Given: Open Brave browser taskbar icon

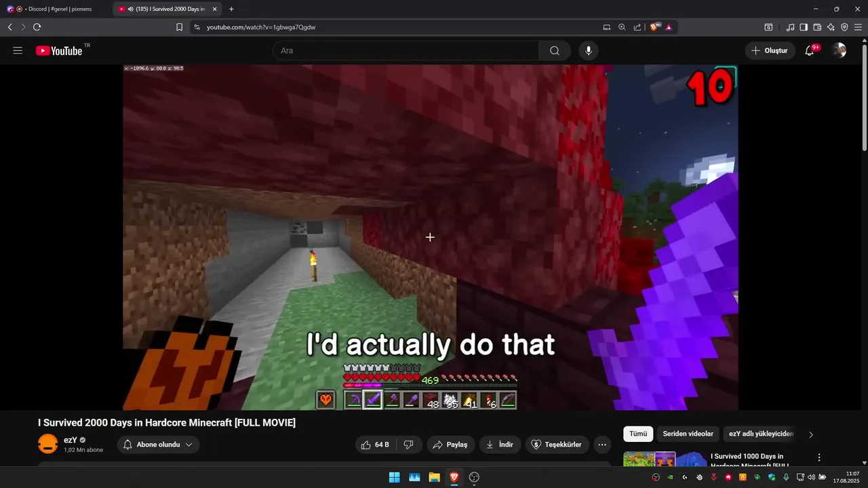Looking at the screenshot, I should click(454, 477).
